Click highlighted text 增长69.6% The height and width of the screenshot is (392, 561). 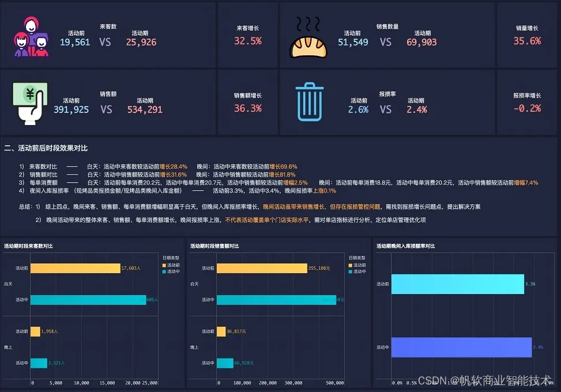(283, 167)
